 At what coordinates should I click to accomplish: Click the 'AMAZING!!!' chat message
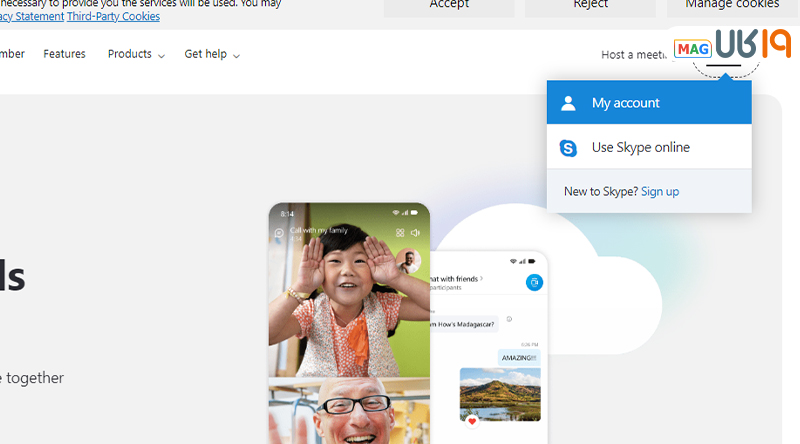(x=519, y=358)
